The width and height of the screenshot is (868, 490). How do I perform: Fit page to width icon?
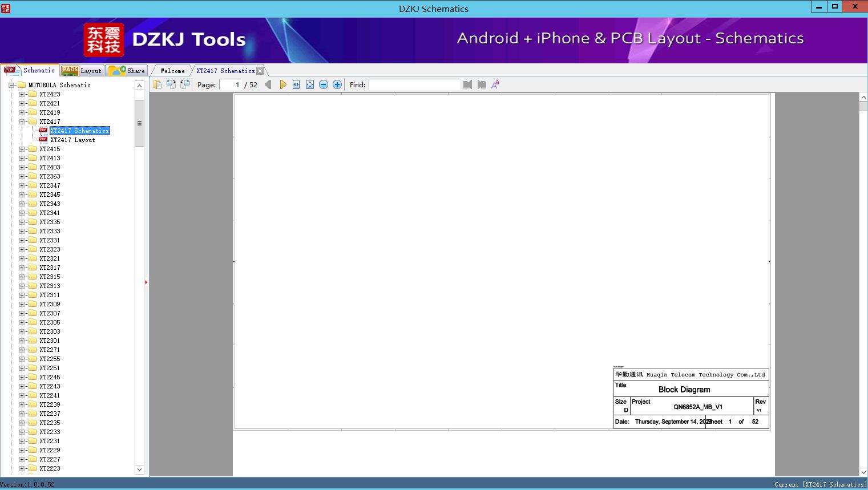coord(296,84)
